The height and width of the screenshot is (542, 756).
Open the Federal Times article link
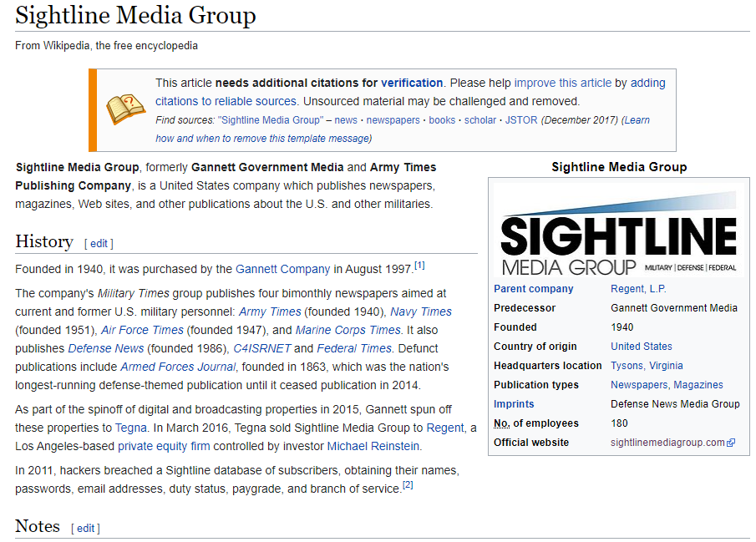[x=354, y=348]
